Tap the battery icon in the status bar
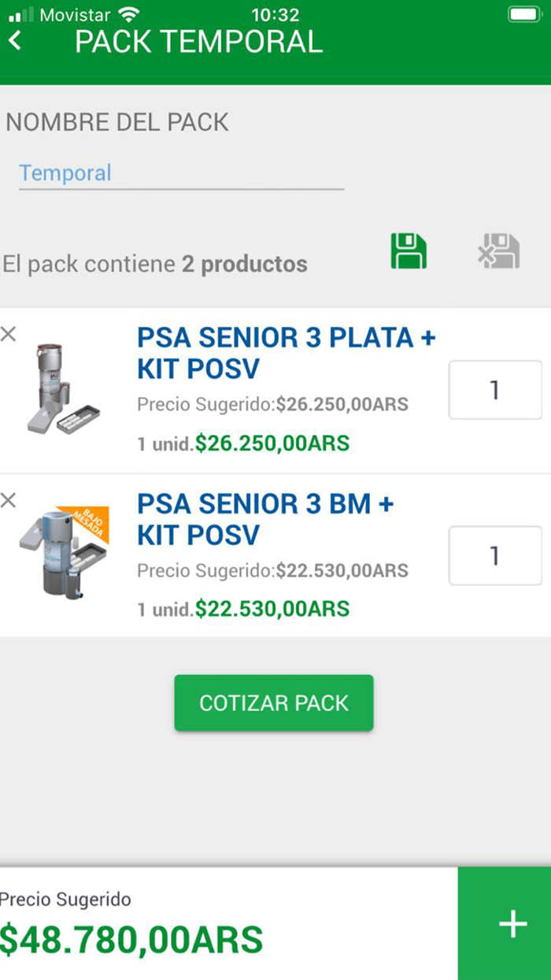Image resolution: width=551 pixels, height=980 pixels. tap(523, 14)
